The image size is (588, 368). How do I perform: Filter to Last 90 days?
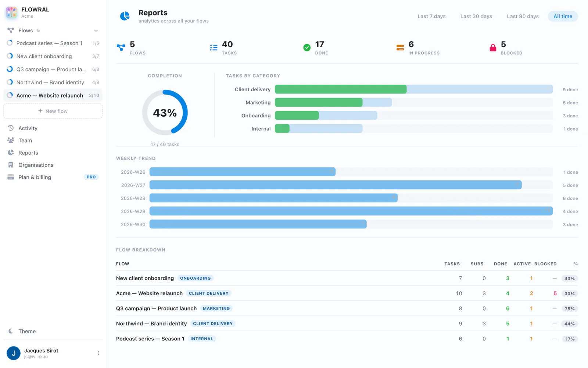[523, 16]
